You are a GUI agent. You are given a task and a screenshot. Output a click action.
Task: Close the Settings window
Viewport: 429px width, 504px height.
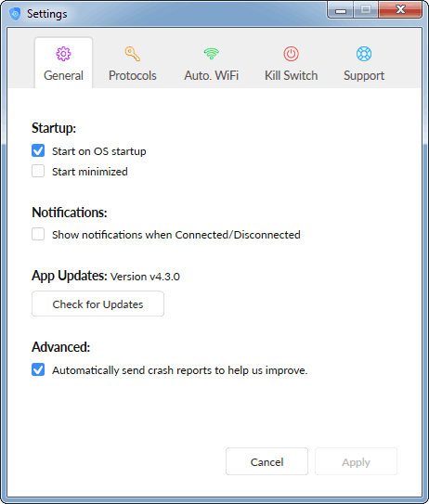(x=400, y=9)
